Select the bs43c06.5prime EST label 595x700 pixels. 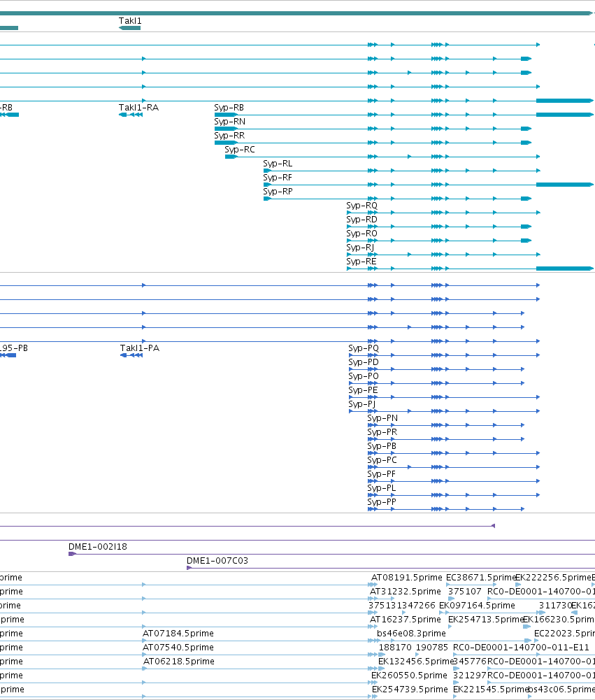coord(561,689)
